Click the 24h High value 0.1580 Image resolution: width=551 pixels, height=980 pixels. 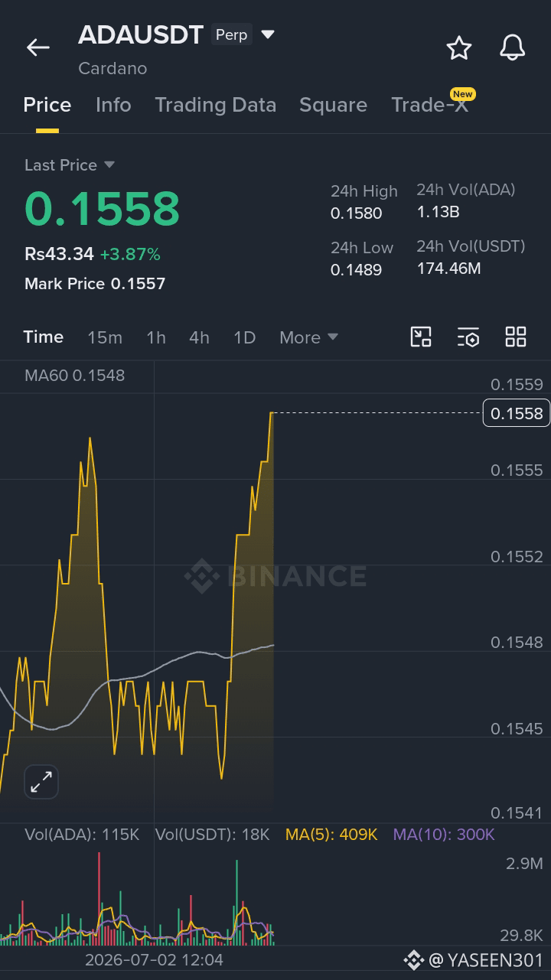click(x=357, y=213)
